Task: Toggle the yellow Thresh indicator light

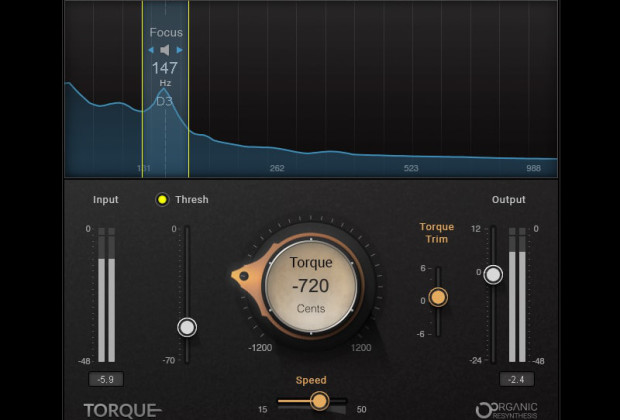Action: [162, 199]
